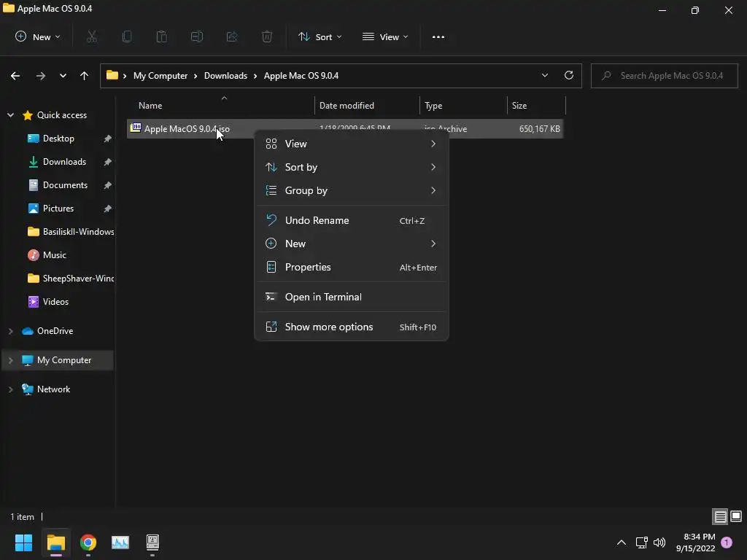The image size is (747, 560).
Task: Open Downloads in Quick access
Action: (64, 162)
